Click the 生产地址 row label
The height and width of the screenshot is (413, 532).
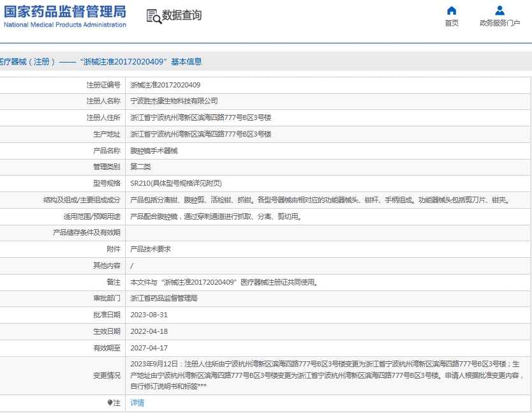(107, 134)
